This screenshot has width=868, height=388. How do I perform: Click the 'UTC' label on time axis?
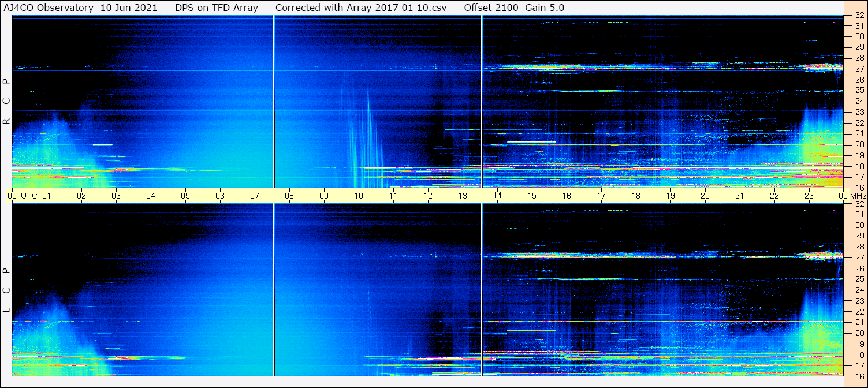29,196
